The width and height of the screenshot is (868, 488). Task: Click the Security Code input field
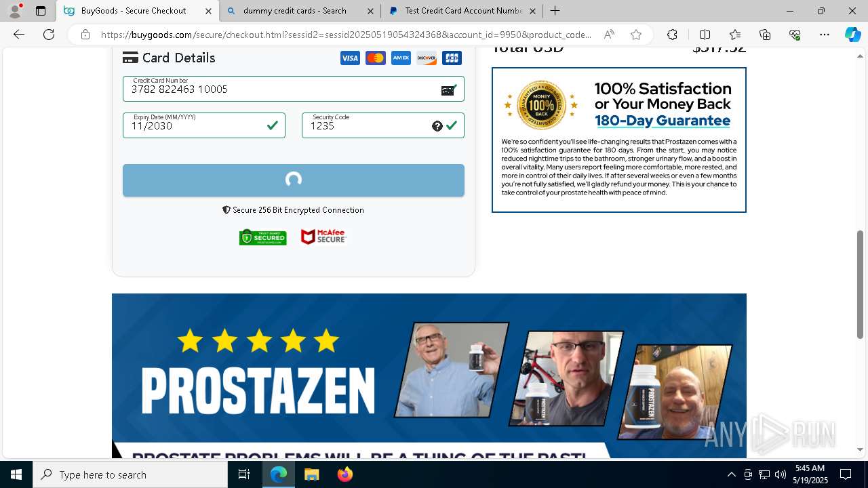[383, 125]
